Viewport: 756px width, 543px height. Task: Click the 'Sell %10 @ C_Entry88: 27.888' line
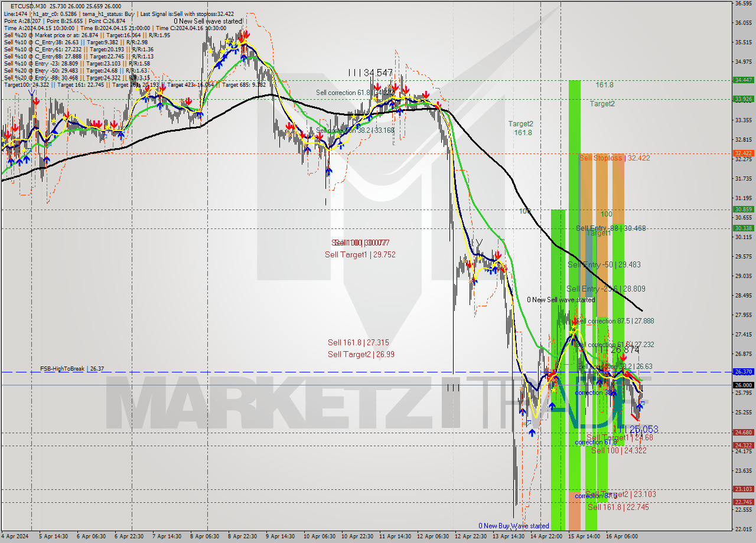[79, 56]
